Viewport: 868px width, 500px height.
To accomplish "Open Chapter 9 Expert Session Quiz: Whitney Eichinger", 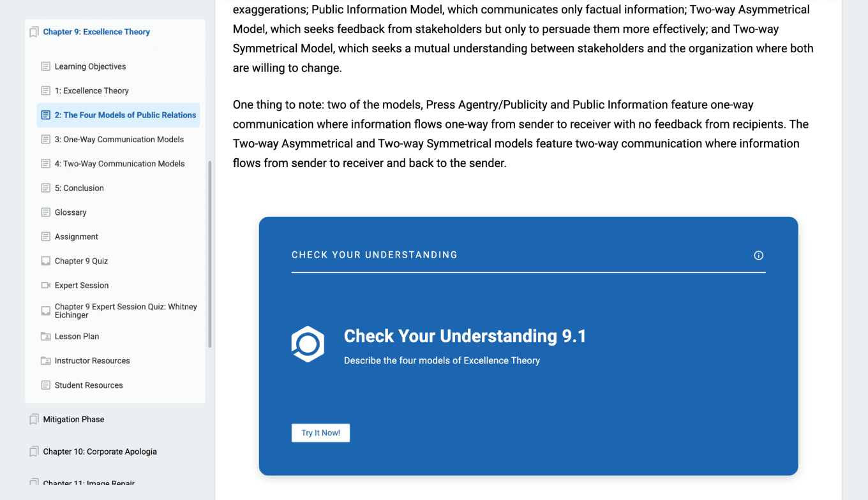I will coord(126,311).
